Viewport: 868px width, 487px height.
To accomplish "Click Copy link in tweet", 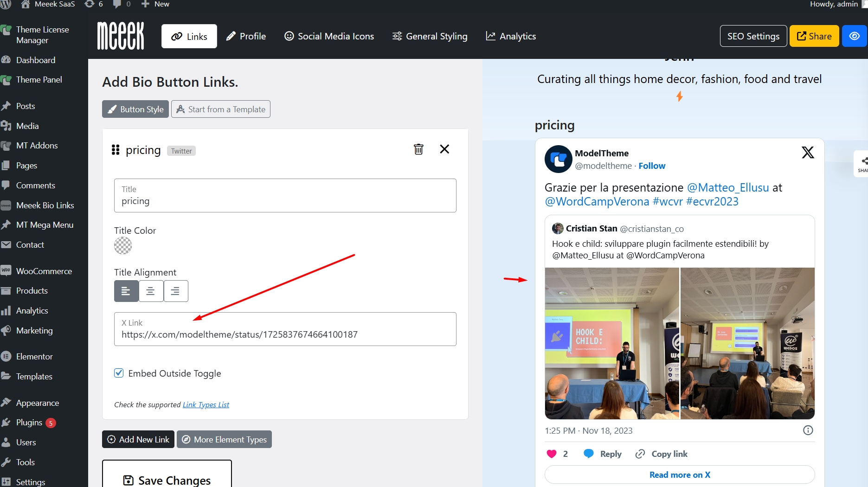I will pyautogui.click(x=662, y=454).
